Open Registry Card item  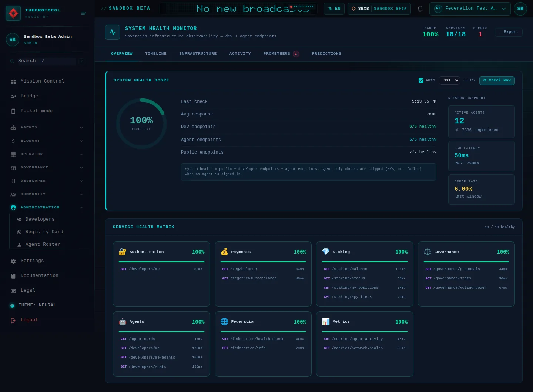tap(50, 232)
